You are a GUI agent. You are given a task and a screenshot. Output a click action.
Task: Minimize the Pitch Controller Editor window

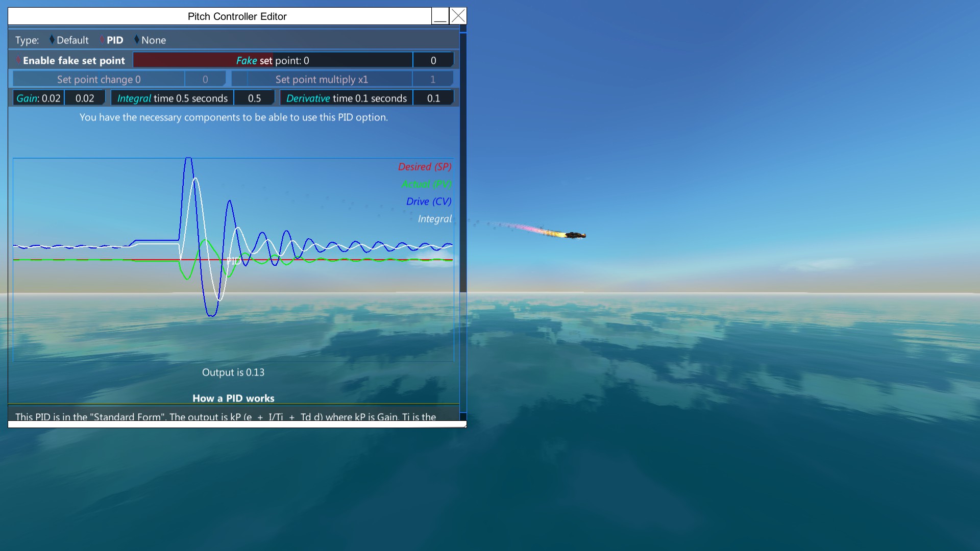point(440,16)
